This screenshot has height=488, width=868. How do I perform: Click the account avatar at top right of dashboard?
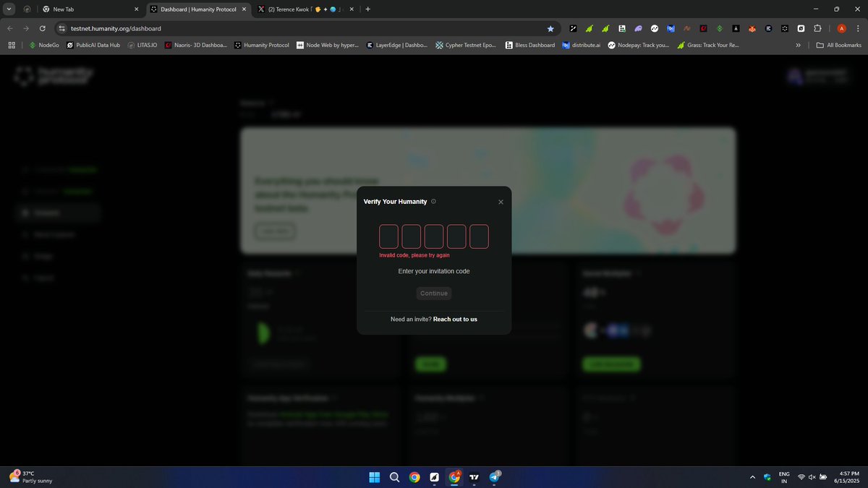pos(794,76)
